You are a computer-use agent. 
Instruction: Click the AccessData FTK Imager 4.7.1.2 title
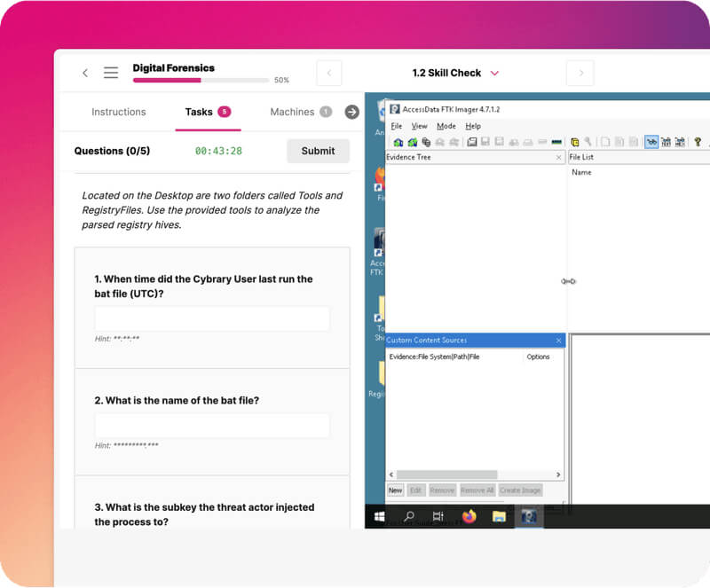(x=451, y=109)
